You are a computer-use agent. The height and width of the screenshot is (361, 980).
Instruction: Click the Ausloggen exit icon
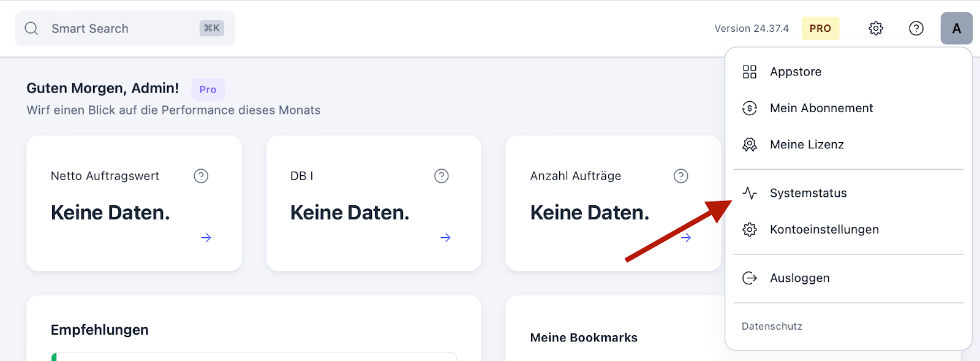(750, 278)
